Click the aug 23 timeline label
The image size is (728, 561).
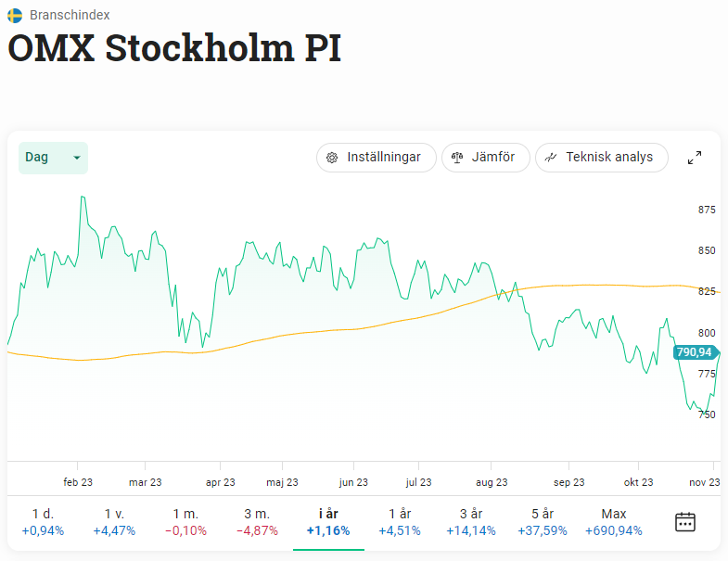[x=492, y=482]
